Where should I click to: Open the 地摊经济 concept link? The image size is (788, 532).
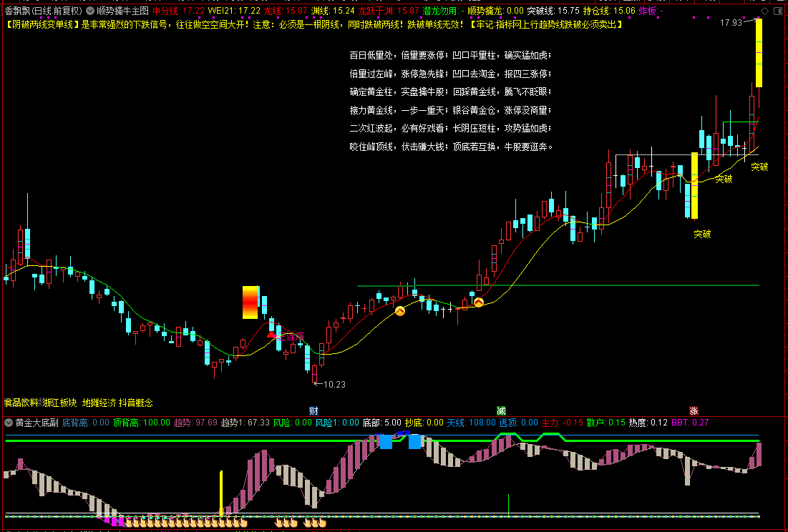(x=99, y=403)
